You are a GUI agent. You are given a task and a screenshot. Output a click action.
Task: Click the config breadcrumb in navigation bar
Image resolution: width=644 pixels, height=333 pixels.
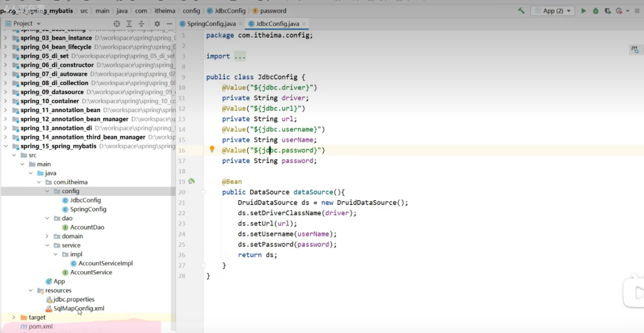(x=191, y=11)
